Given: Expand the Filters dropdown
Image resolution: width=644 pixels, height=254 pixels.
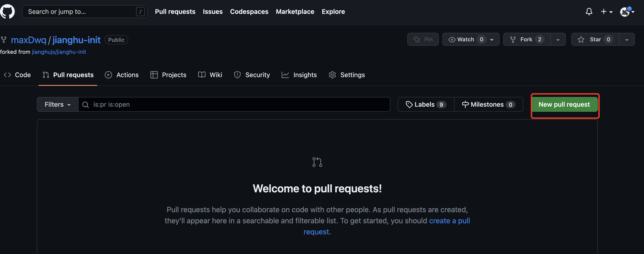Looking at the screenshot, I should pos(58,105).
